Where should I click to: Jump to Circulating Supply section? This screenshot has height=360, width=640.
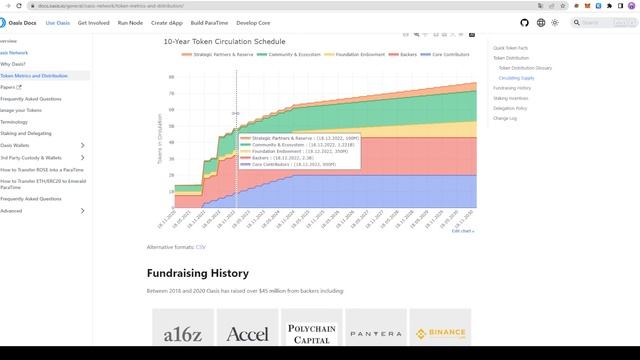pos(516,78)
